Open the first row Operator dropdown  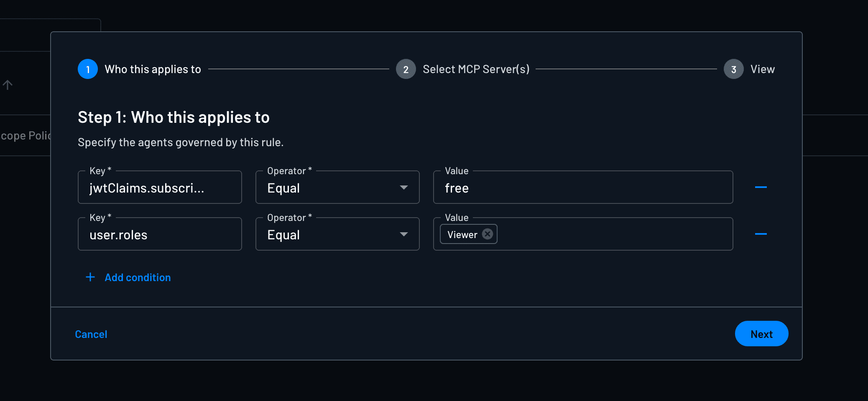click(337, 188)
